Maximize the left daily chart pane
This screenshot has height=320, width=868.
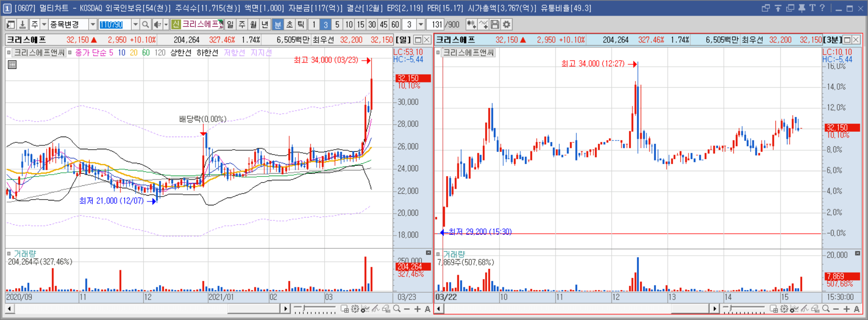tap(418, 40)
